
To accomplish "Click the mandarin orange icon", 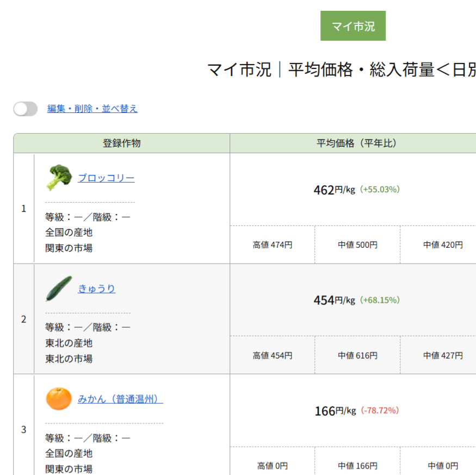I will pyautogui.click(x=59, y=399).
